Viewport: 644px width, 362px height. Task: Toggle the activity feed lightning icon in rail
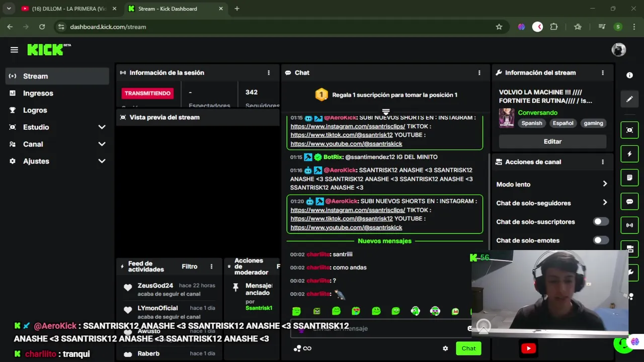pos(629,154)
